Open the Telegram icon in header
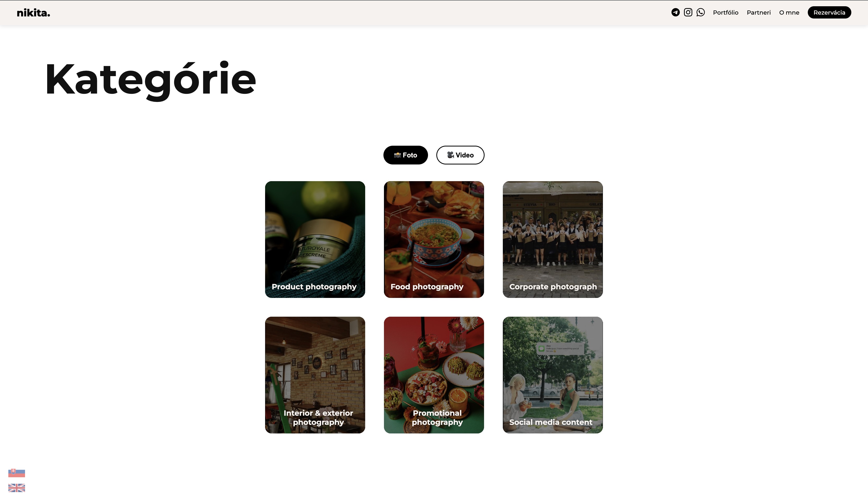 point(675,13)
